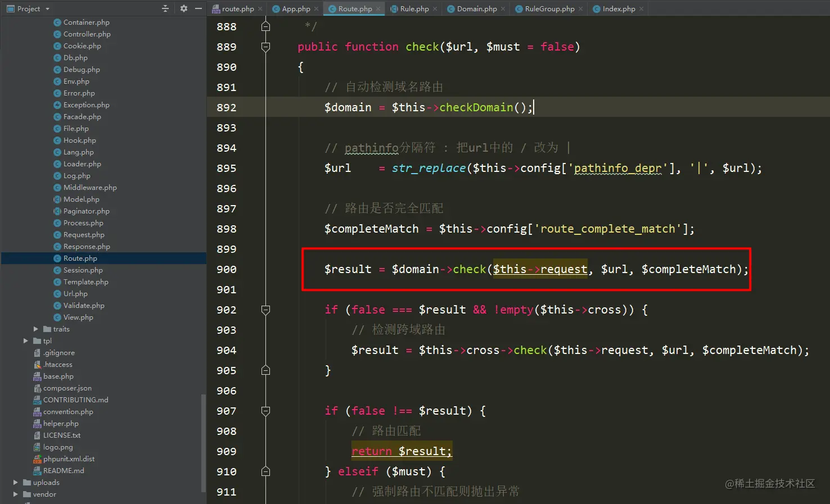Select Request.php in the tree
The width and height of the screenshot is (830, 504).
(84, 235)
